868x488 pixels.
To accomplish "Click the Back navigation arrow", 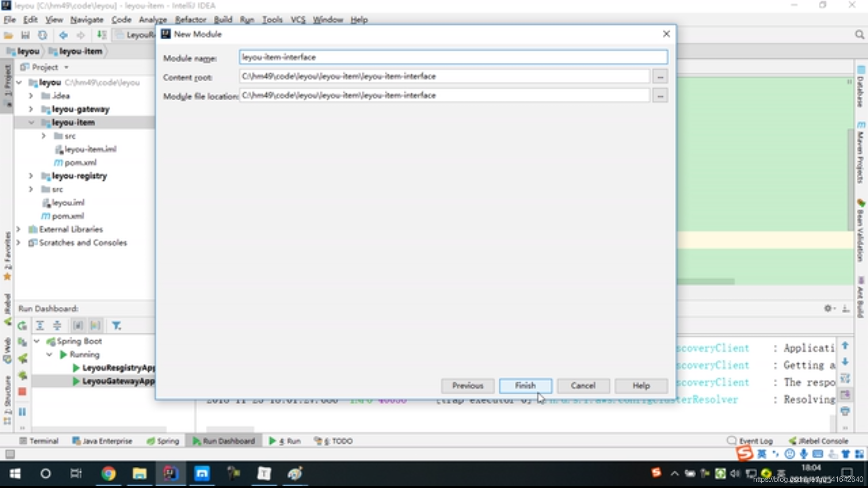I will pyautogui.click(x=63, y=35).
